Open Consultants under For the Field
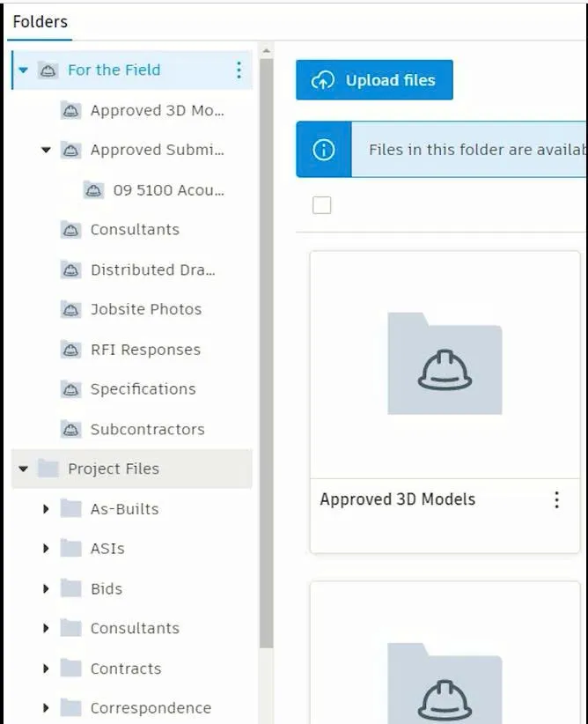 click(135, 230)
